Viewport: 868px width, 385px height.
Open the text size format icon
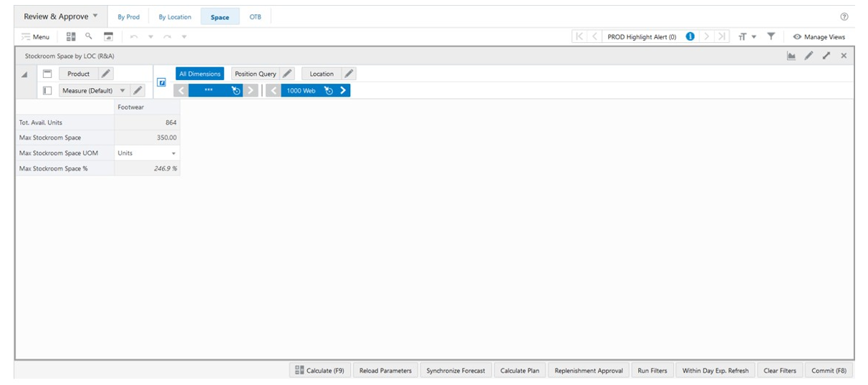click(743, 36)
